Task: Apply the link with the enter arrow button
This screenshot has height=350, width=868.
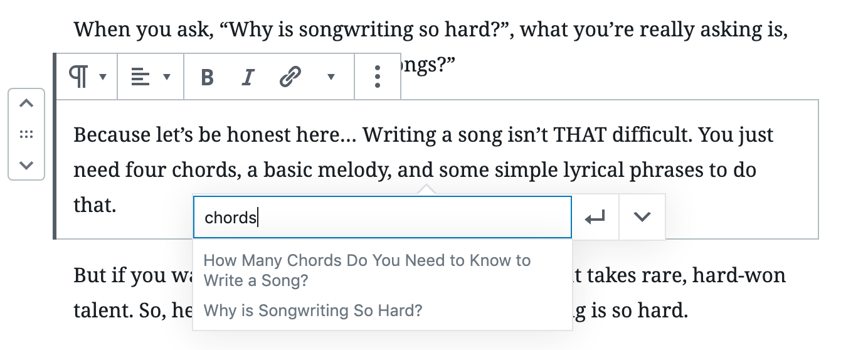Action: pyautogui.click(x=595, y=217)
